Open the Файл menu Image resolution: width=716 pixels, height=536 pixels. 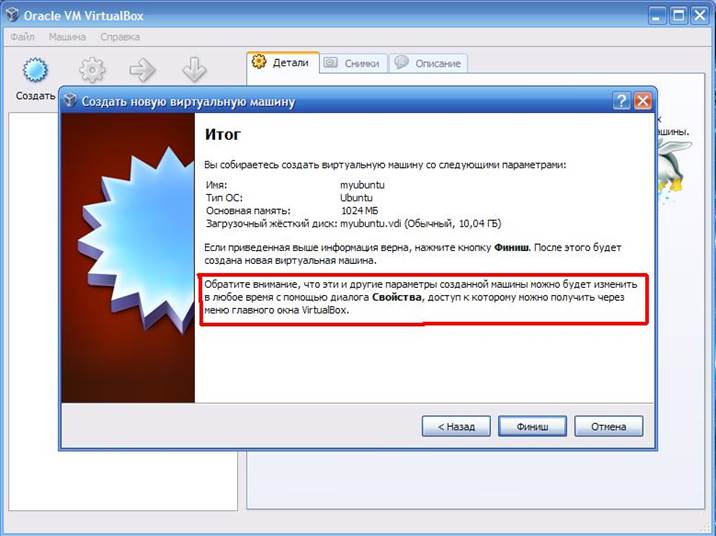pos(22,37)
